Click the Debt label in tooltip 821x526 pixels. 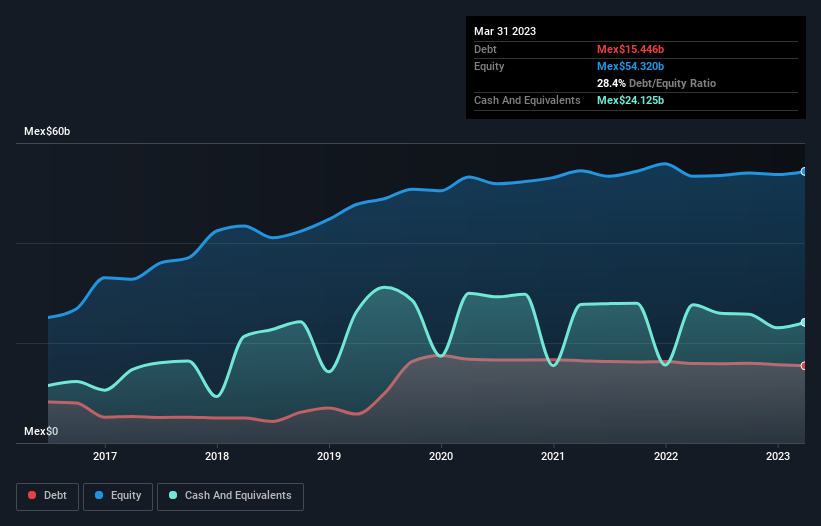click(485, 49)
